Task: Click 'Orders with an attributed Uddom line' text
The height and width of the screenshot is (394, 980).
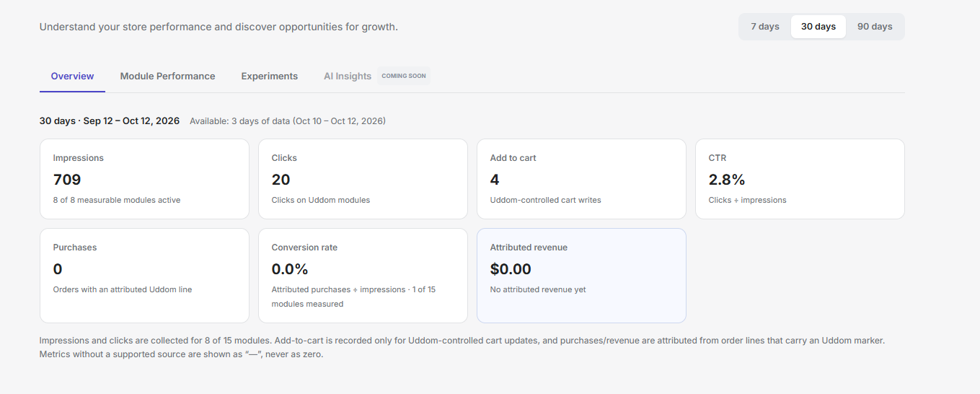Action: click(123, 289)
